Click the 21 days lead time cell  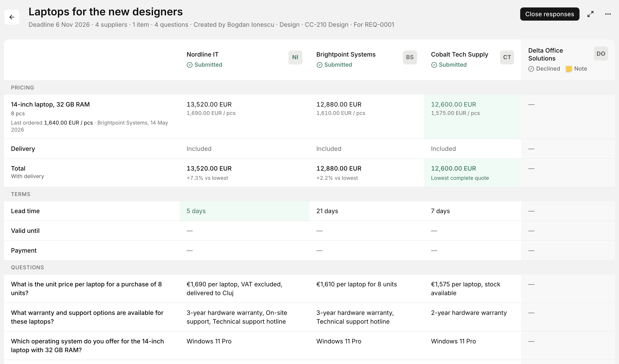click(x=367, y=211)
